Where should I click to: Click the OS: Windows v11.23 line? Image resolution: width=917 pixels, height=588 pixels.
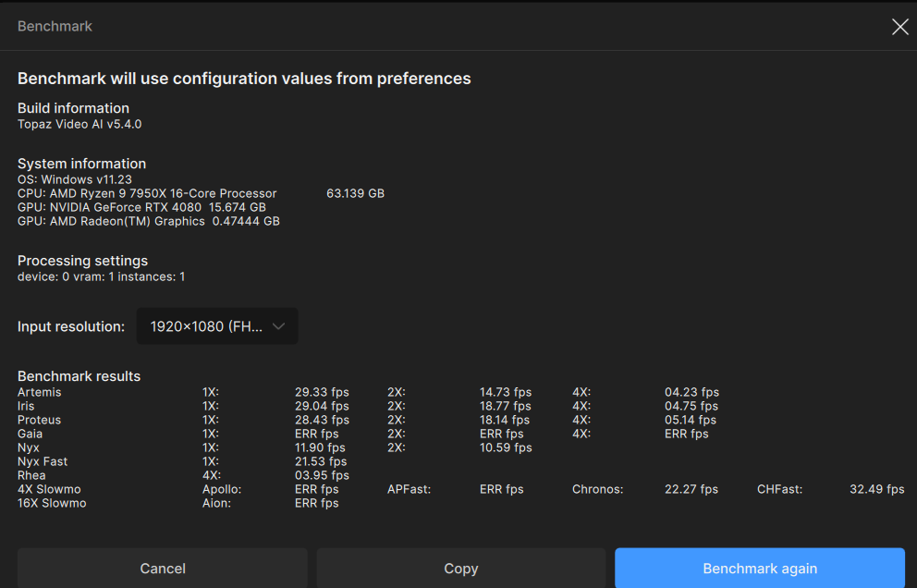75,179
